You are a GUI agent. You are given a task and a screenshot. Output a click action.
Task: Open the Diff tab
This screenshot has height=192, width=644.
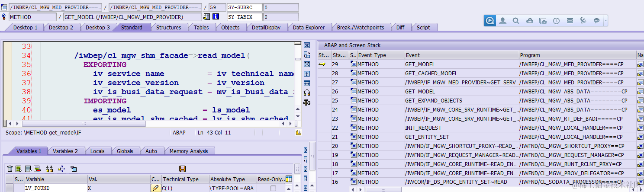[x=400, y=27]
